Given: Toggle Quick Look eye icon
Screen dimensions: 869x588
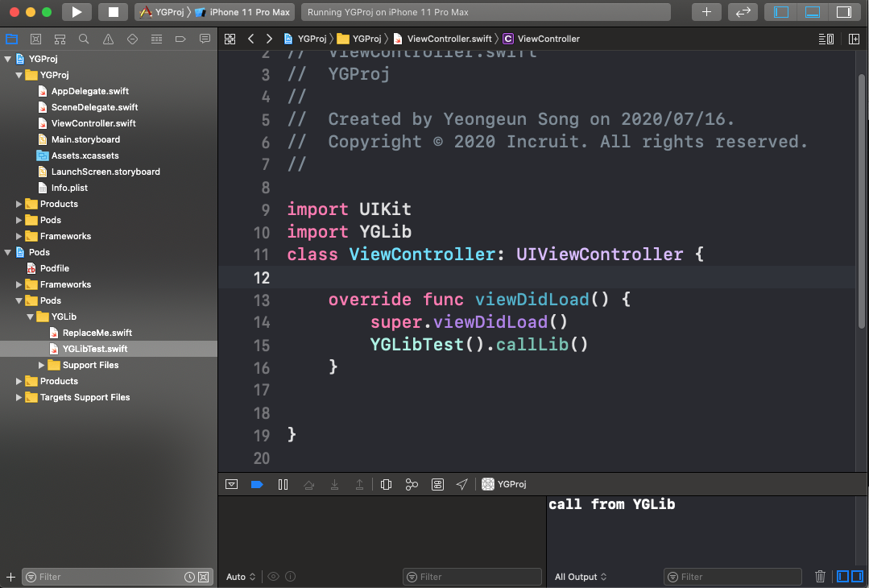Looking at the screenshot, I should (x=273, y=577).
